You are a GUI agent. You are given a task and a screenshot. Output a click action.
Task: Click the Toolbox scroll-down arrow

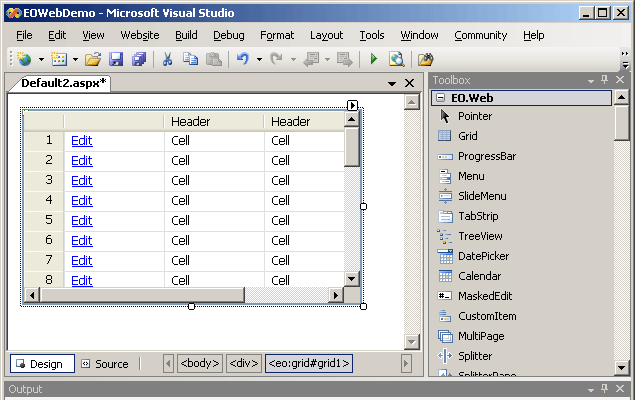coord(621,367)
